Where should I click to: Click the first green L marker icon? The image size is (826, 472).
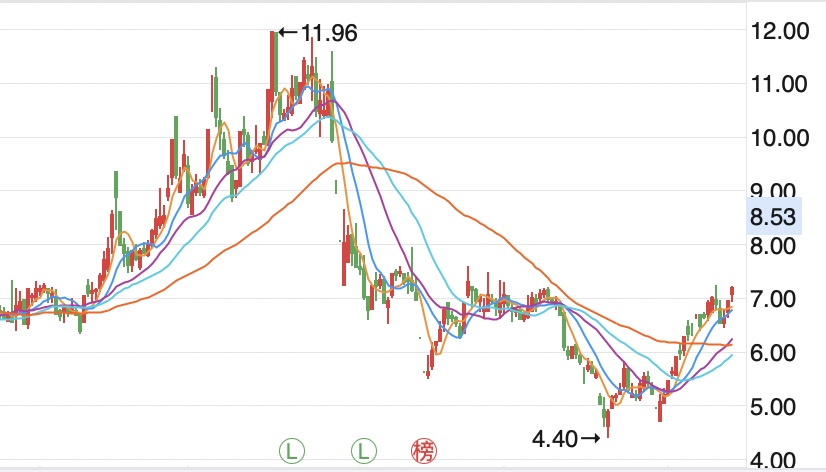coord(292,451)
